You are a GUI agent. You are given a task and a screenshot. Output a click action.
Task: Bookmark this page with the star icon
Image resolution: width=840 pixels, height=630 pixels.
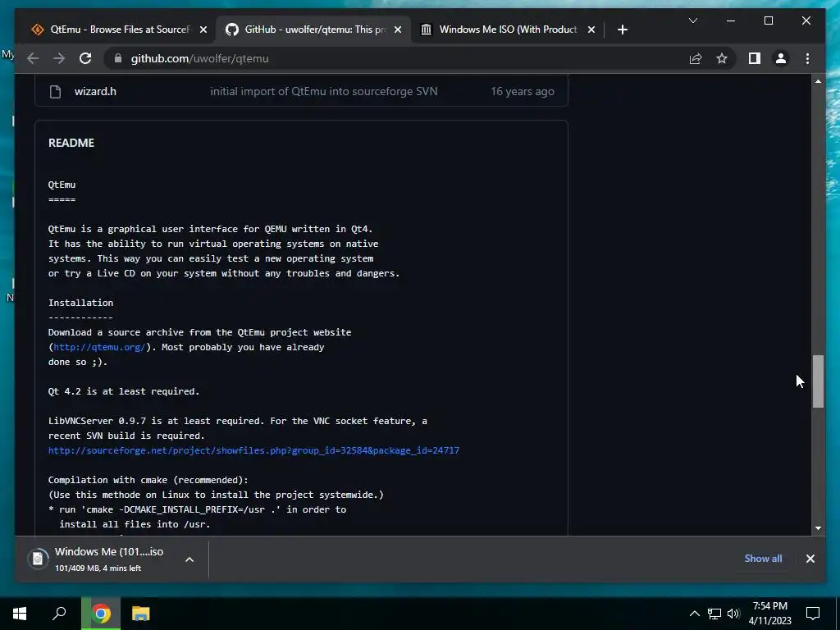[x=722, y=58]
